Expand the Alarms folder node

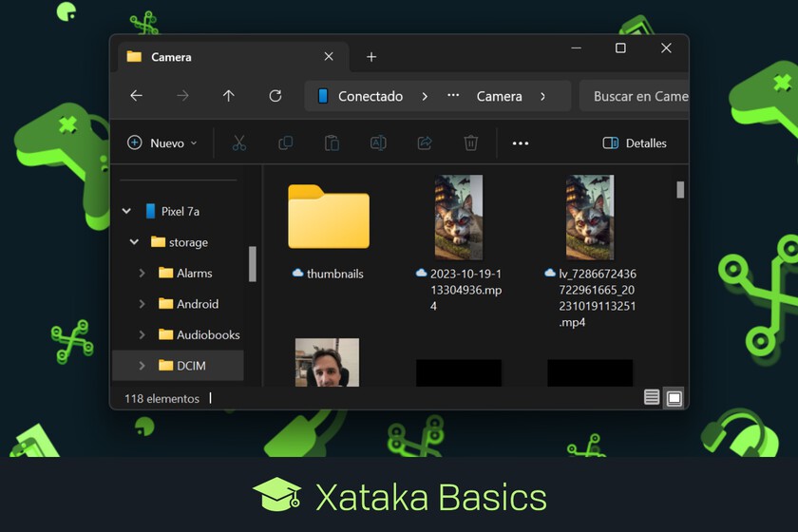pyautogui.click(x=142, y=274)
